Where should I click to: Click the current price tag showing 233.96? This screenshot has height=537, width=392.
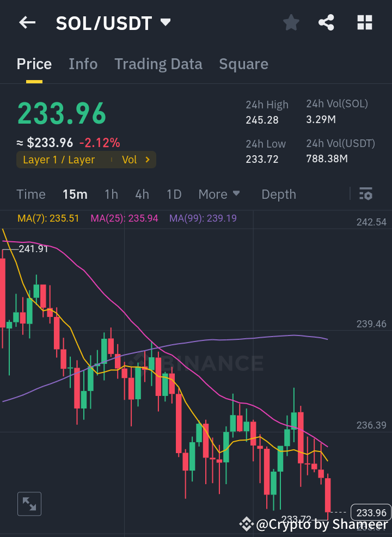point(371,512)
